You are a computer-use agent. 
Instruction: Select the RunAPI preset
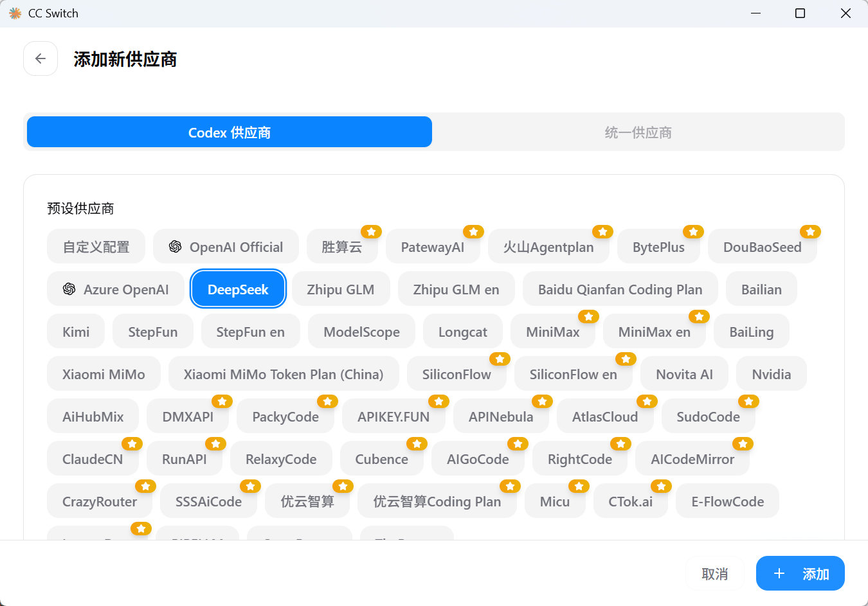click(185, 459)
